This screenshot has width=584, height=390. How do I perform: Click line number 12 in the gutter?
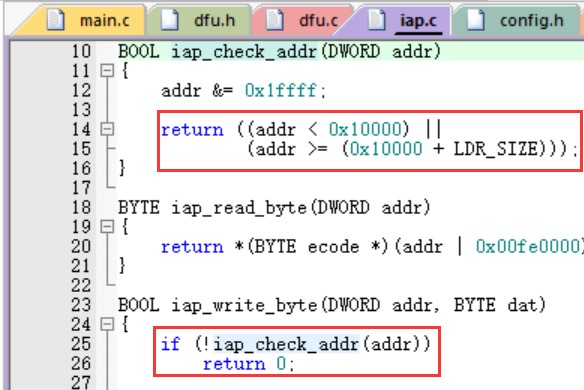tap(81, 90)
